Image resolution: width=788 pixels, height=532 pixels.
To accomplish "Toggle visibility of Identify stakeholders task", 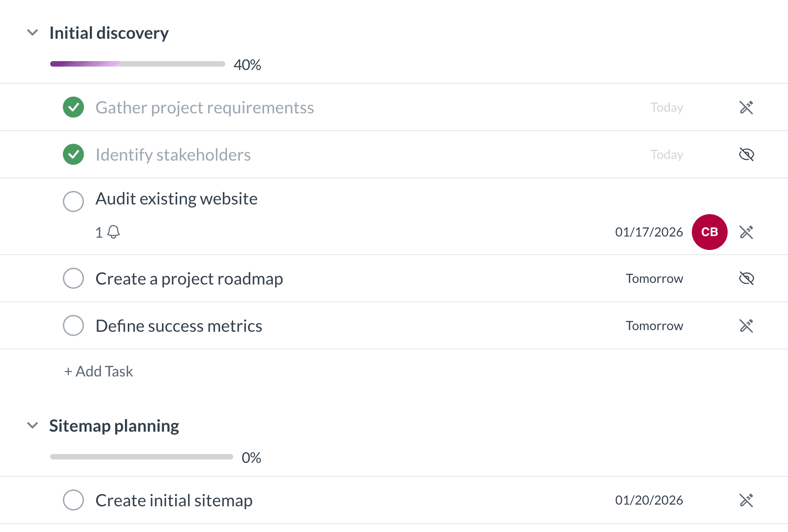I will tap(746, 155).
